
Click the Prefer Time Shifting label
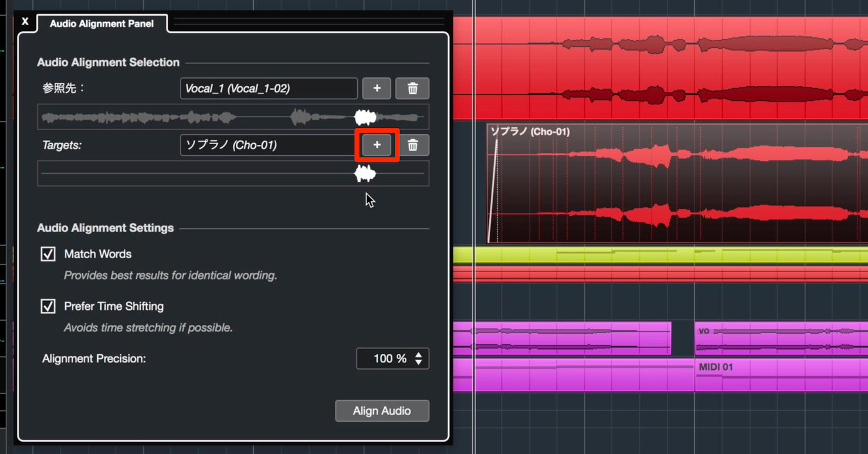click(x=114, y=306)
